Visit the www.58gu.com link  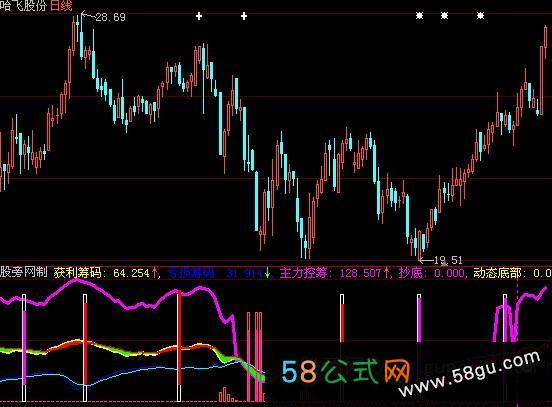tap(469, 375)
